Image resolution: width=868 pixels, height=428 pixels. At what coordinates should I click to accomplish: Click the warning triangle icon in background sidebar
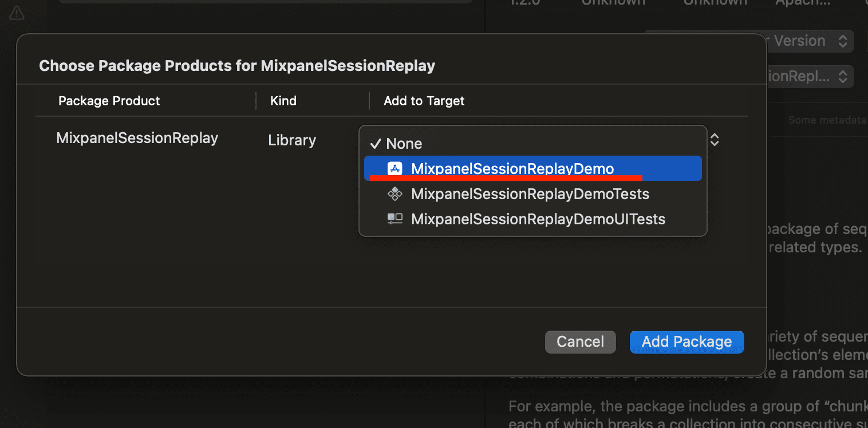click(x=17, y=12)
